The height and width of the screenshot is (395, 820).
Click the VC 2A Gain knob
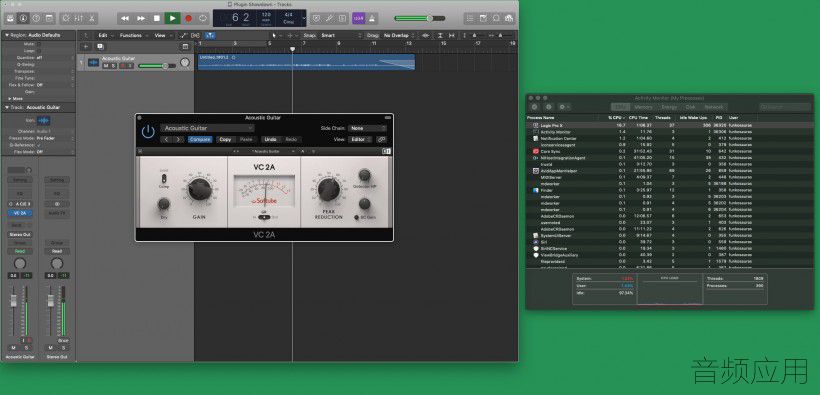tap(199, 189)
